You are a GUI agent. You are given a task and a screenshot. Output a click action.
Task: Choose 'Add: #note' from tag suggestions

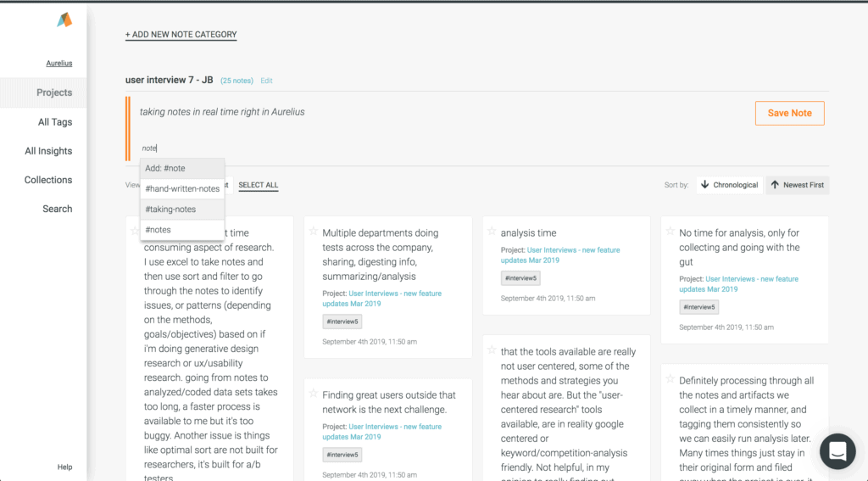pos(182,169)
